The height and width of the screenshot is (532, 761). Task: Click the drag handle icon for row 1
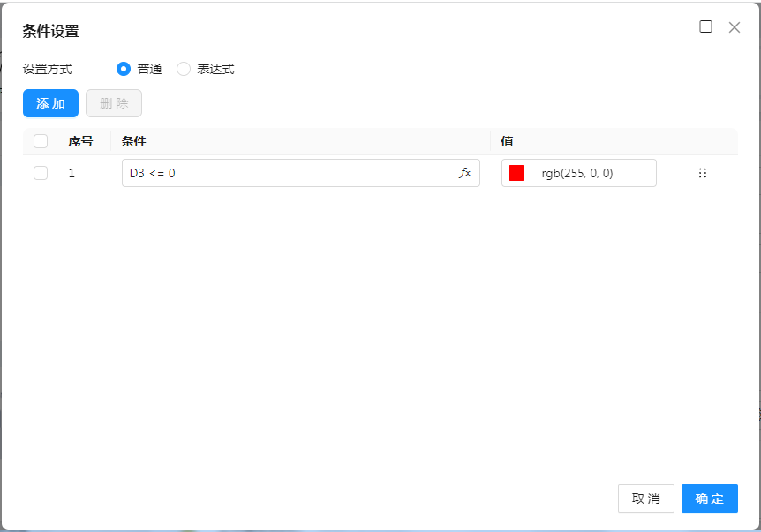702,173
